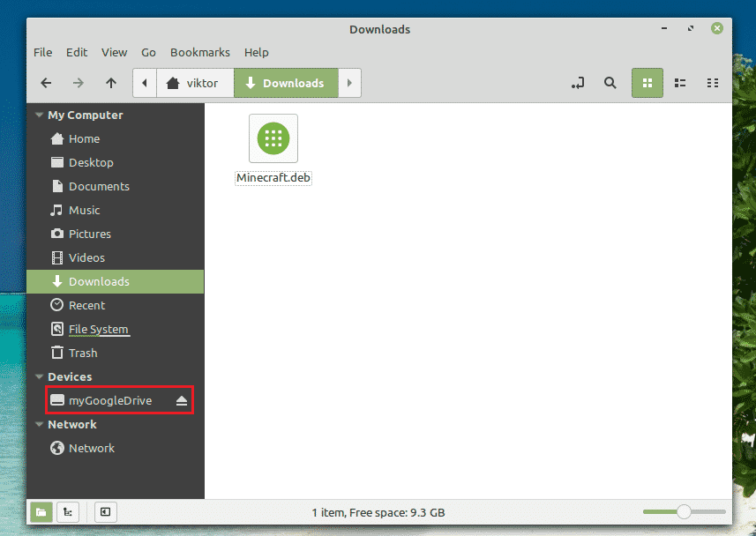Open Desktop in the sidebar
This screenshot has width=756, height=536.
tap(116, 162)
